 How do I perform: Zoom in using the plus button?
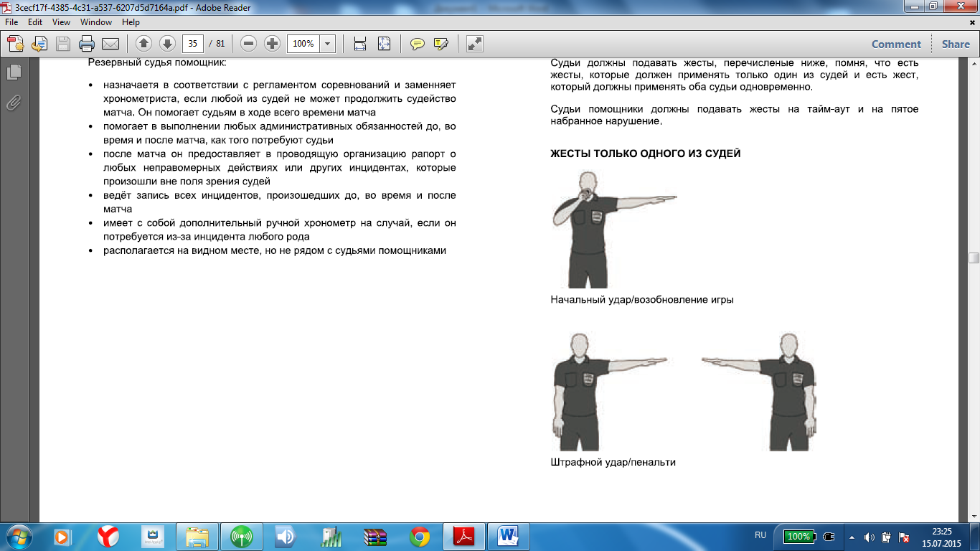pyautogui.click(x=272, y=44)
